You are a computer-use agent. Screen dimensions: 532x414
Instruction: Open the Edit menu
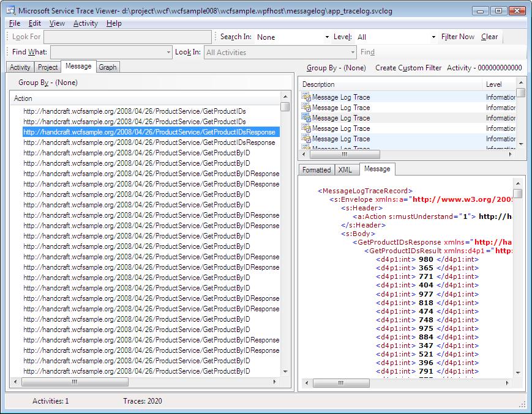(35, 23)
